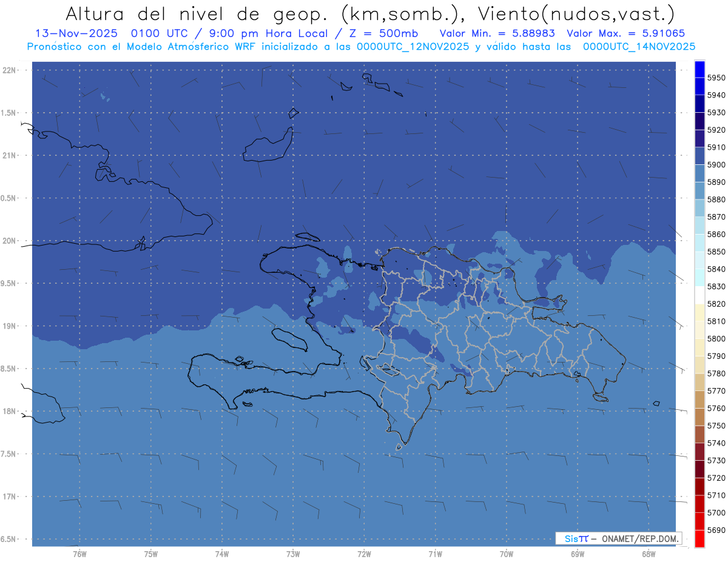The image size is (728, 562).
Task: Click the '7.5N' latitude label
Action: click(x=8, y=454)
